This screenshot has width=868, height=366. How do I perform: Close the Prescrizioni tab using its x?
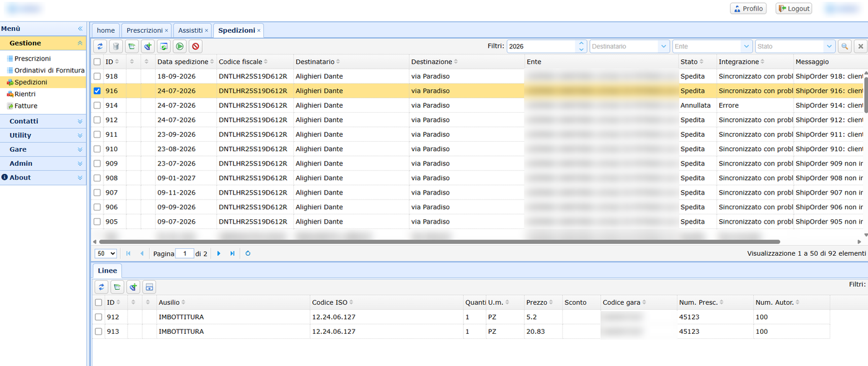166,30
